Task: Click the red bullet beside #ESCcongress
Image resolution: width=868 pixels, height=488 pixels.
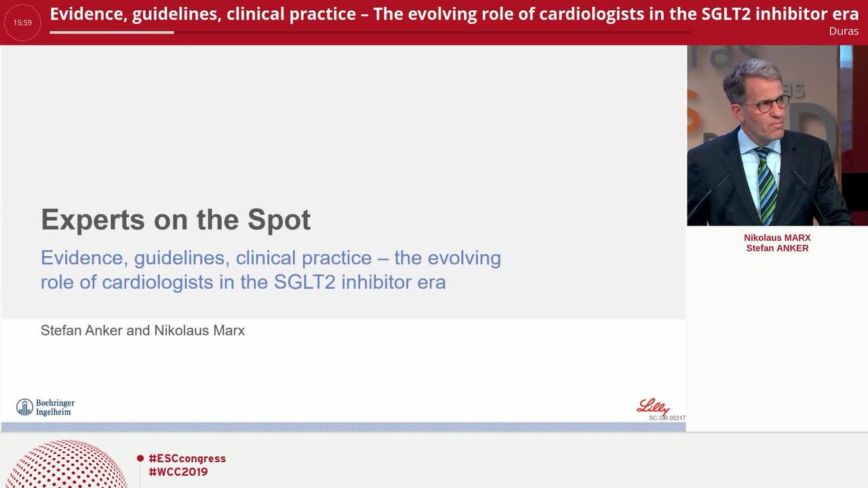Action: point(140,459)
